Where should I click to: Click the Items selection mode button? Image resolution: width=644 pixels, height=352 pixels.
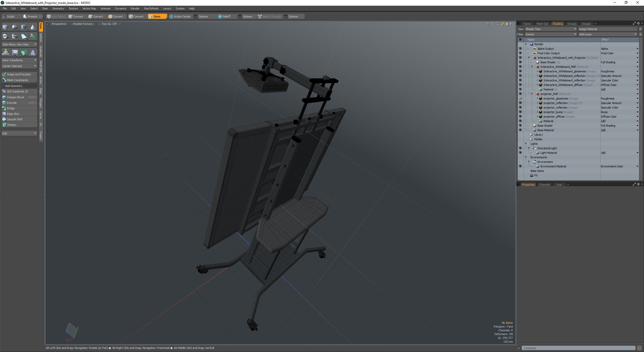tap(157, 16)
